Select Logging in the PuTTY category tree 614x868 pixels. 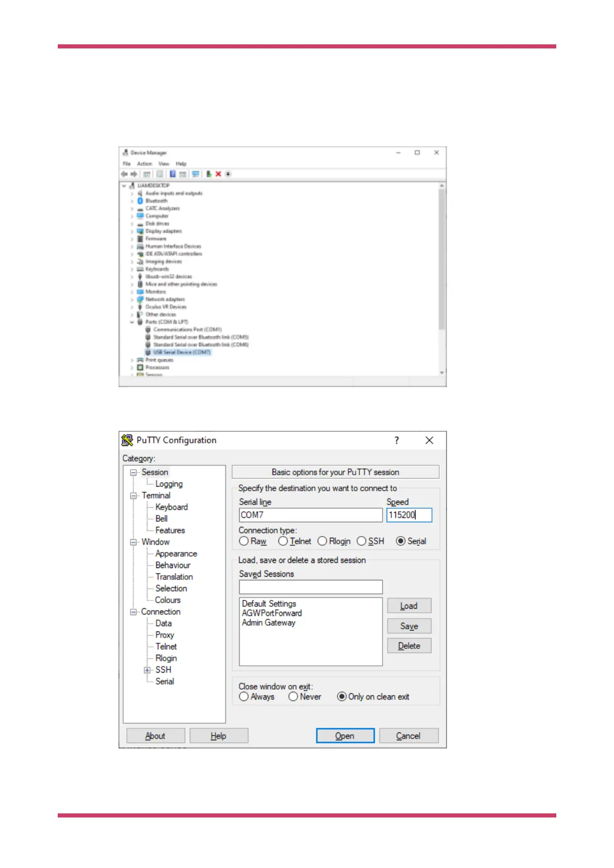[169, 484]
